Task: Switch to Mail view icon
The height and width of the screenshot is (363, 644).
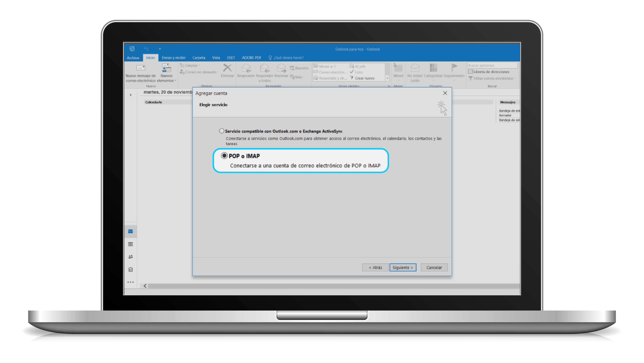Action: (130, 231)
